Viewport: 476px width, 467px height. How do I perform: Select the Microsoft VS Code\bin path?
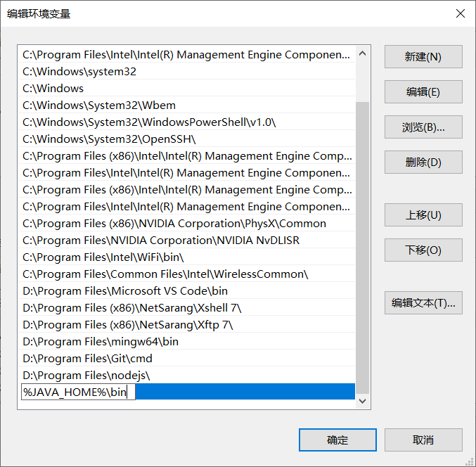click(125, 291)
